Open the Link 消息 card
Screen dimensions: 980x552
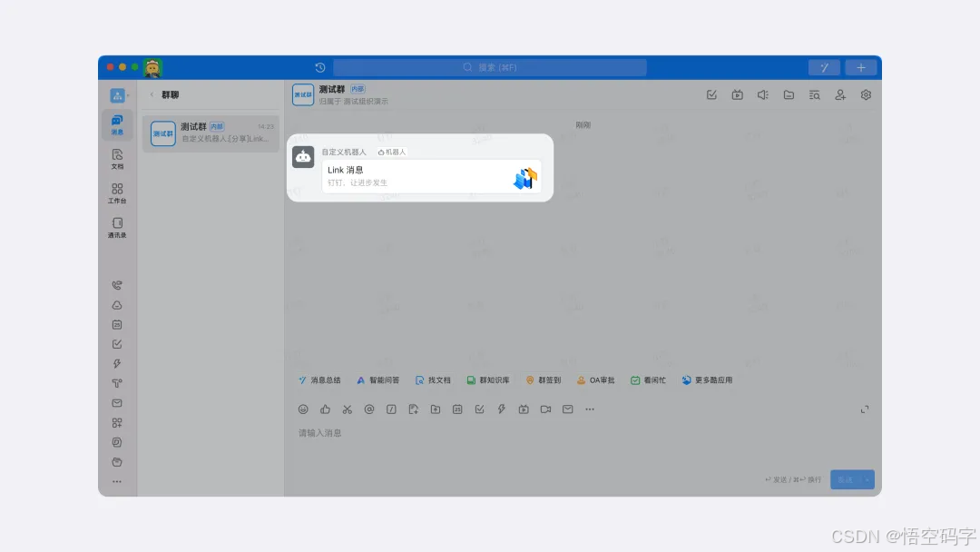pos(431,176)
